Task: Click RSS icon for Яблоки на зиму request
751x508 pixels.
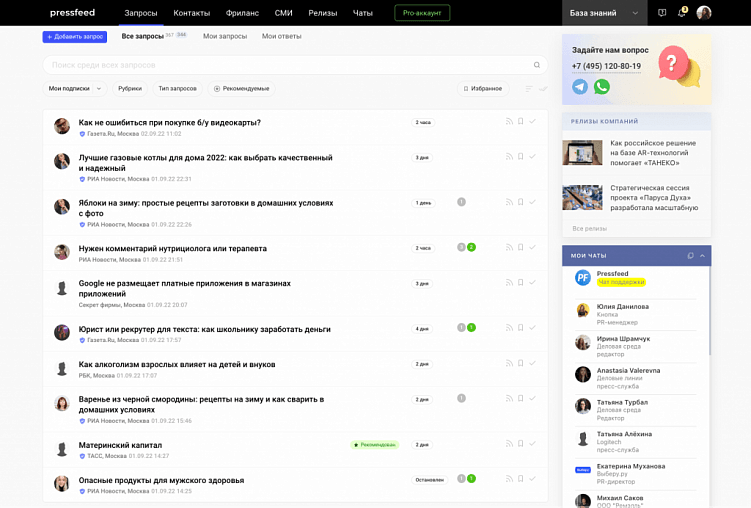Action: [x=509, y=202]
